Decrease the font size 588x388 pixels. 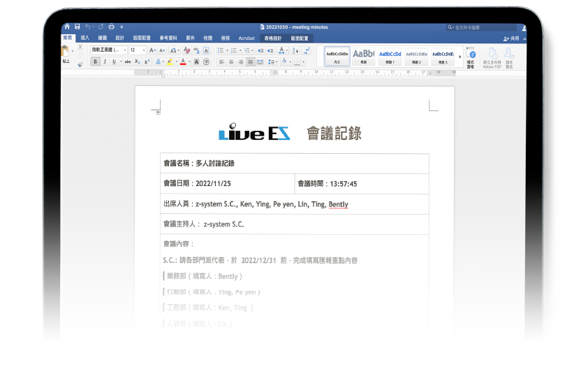point(162,50)
